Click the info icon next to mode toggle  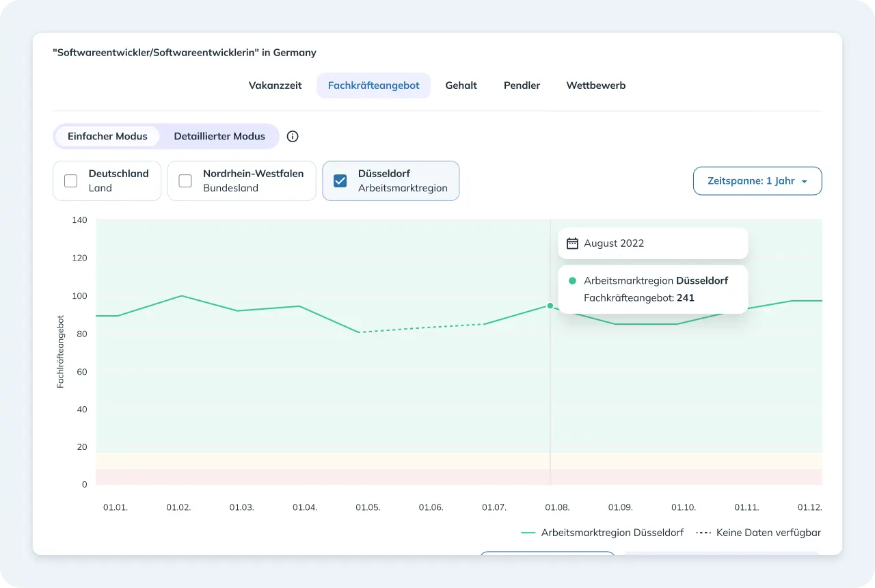tap(293, 136)
